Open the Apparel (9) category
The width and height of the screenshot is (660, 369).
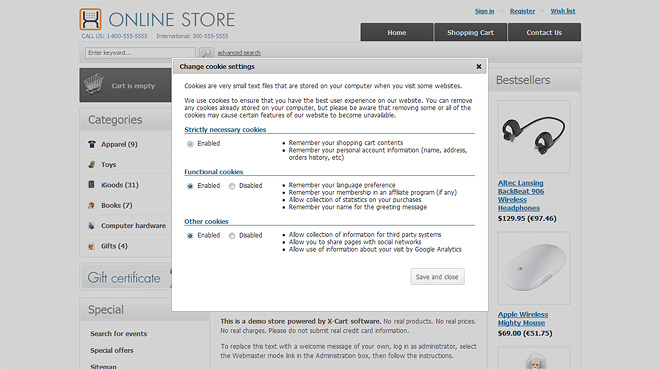pyautogui.click(x=119, y=144)
